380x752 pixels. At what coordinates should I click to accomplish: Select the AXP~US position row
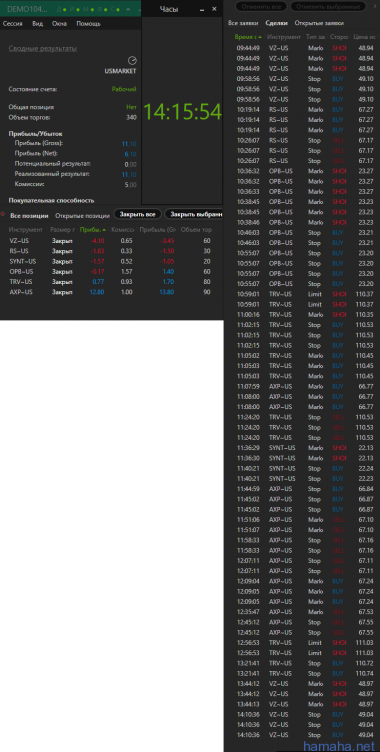pos(111,292)
